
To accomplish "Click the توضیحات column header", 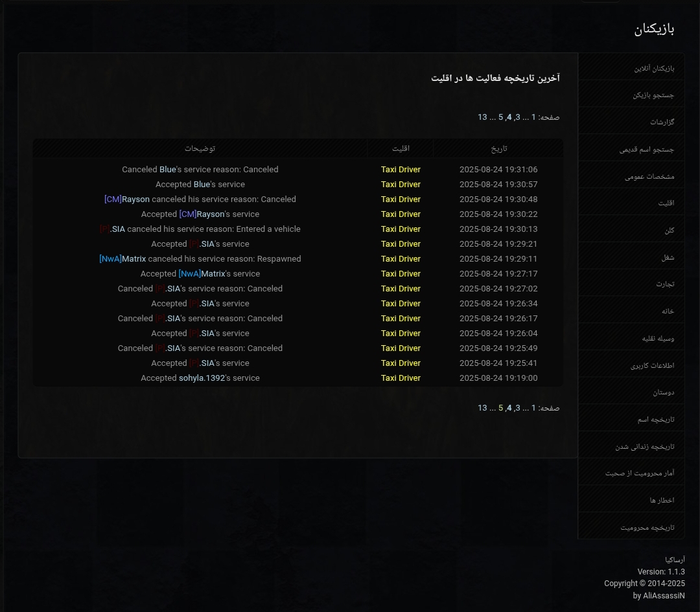I will tap(200, 148).
